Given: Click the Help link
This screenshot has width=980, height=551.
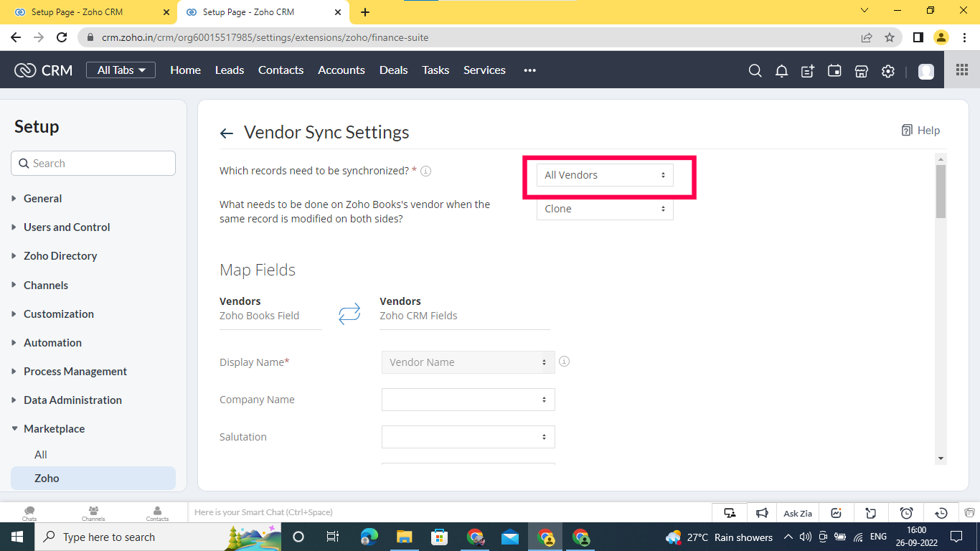Looking at the screenshot, I should (920, 130).
